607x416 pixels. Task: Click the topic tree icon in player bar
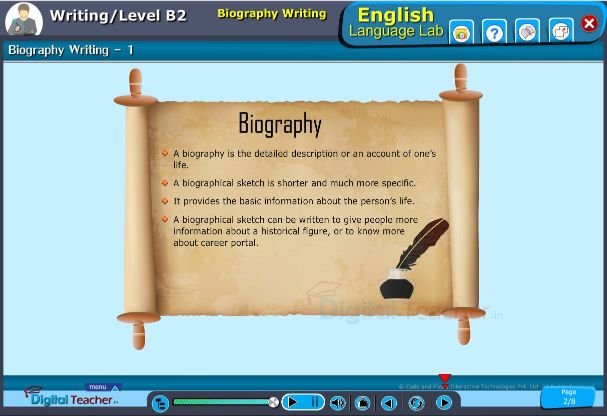pos(160,403)
